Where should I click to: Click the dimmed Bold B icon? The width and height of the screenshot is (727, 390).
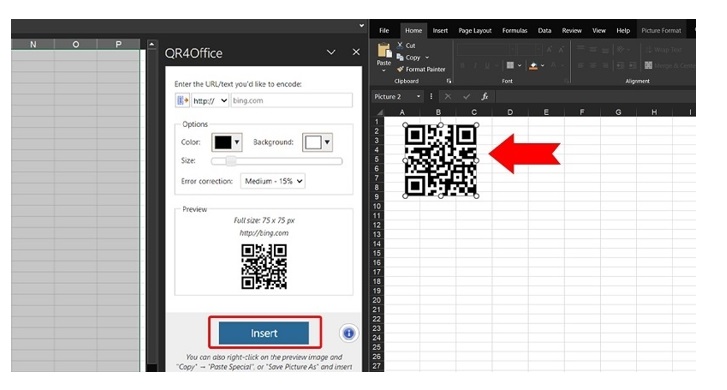tap(462, 65)
